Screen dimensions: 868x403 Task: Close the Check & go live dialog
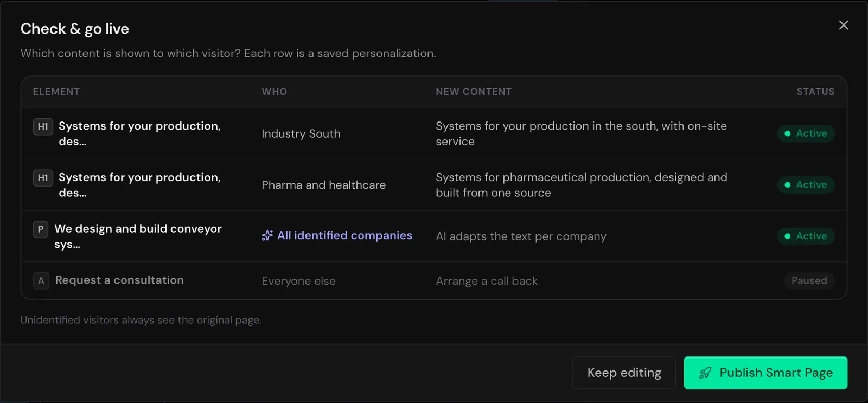[x=844, y=25]
